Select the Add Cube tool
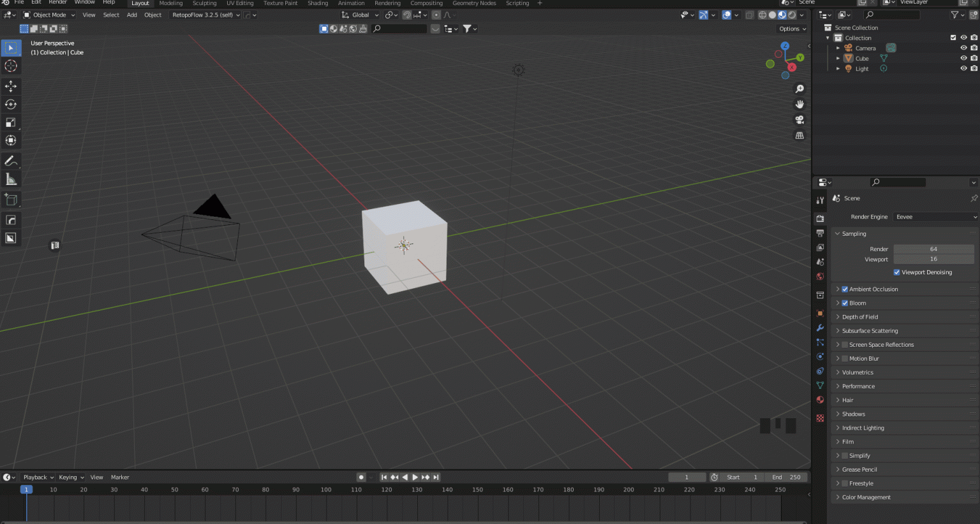Image resolution: width=980 pixels, height=524 pixels. point(11,200)
